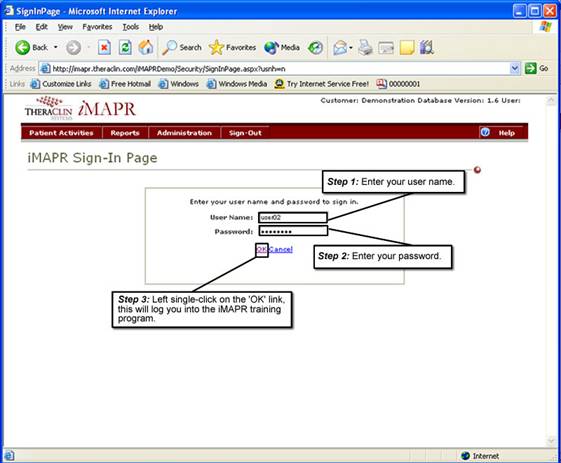Open the History icon in toolbar
The image size is (561, 463).
point(315,48)
